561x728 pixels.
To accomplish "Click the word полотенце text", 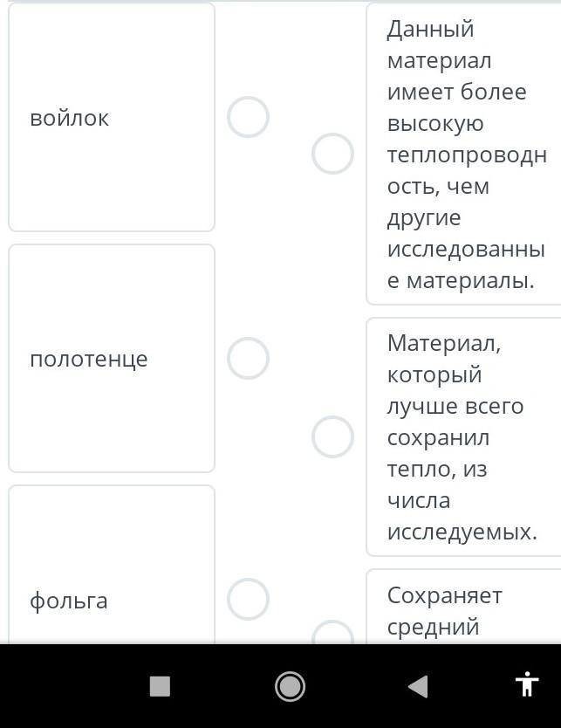I will (89, 360).
